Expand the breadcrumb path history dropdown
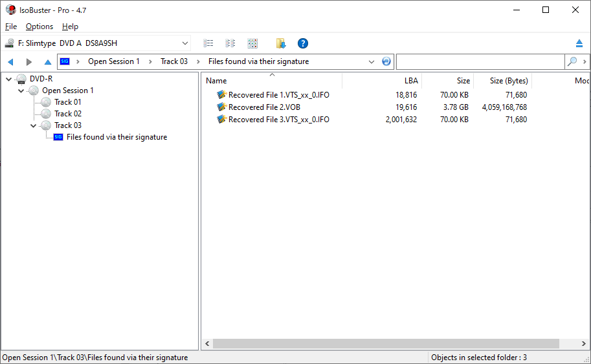The width and height of the screenshot is (591, 364). (x=372, y=61)
